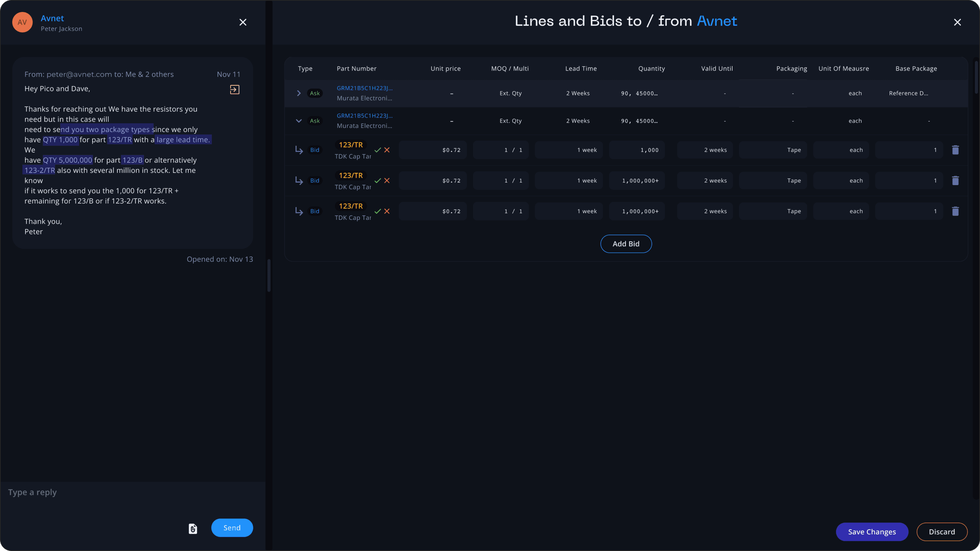
Task: Expand the collapsed Ask row
Action: coord(298,93)
